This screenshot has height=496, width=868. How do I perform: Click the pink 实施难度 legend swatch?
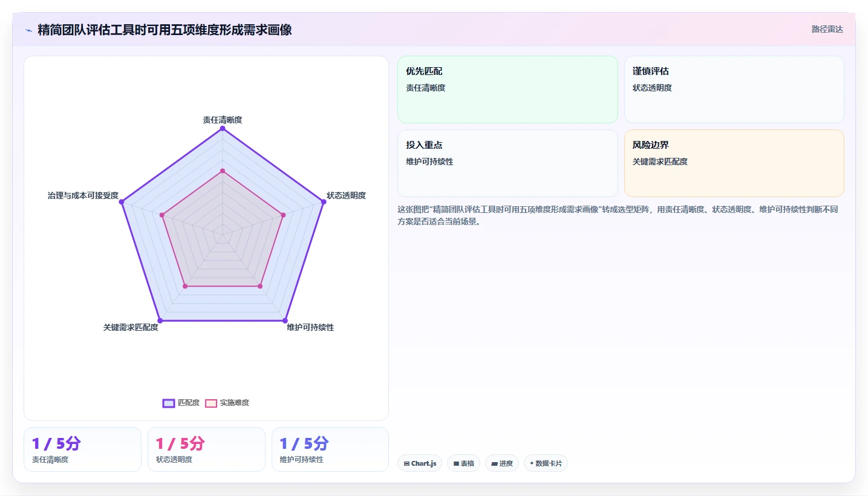click(x=211, y=403)
